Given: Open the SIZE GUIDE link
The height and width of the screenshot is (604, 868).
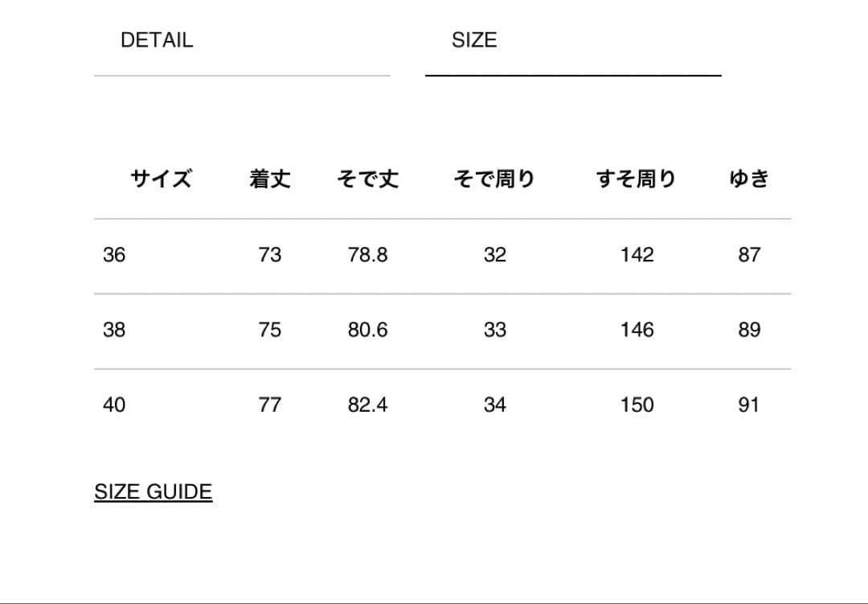Looking at the screenshot, I should click(x=154, y=491).
